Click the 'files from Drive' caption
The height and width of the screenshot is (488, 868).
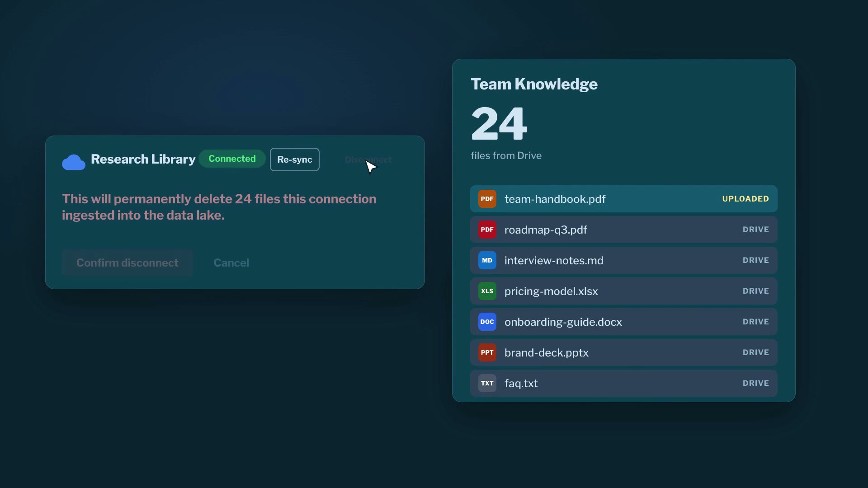[x=506, y=155]
